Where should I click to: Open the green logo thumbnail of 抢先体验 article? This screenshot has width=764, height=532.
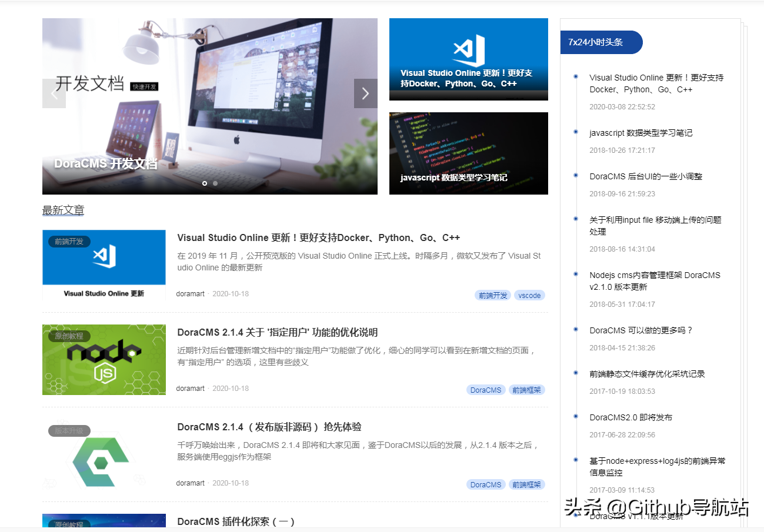pyautogui.click(x=104, y=454)
